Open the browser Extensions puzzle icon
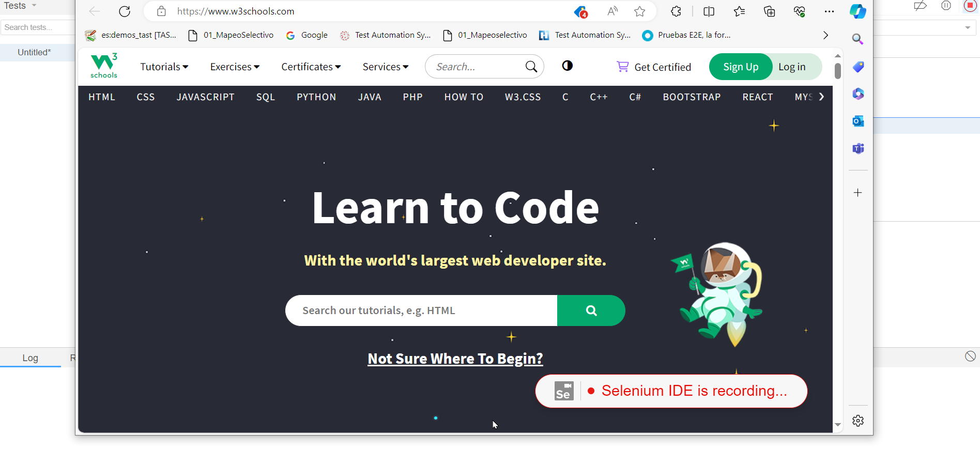The image size is (980, 450). (x=676, y=11)
